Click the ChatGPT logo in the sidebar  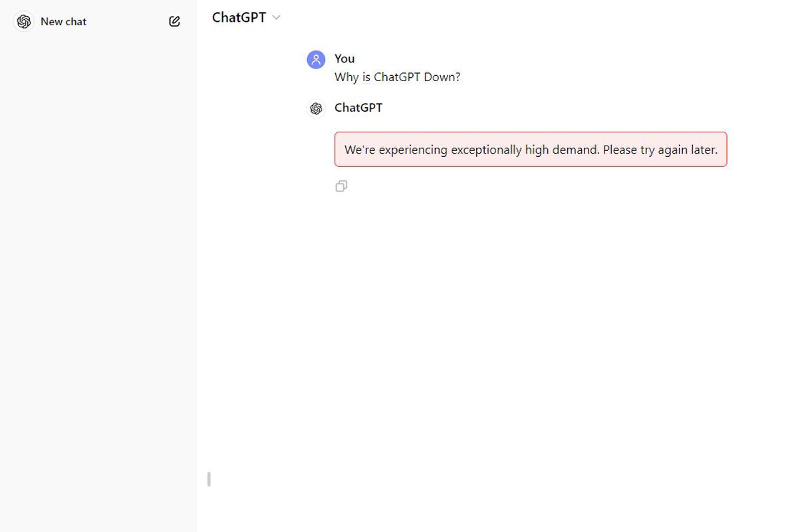[x=24, y=22]
